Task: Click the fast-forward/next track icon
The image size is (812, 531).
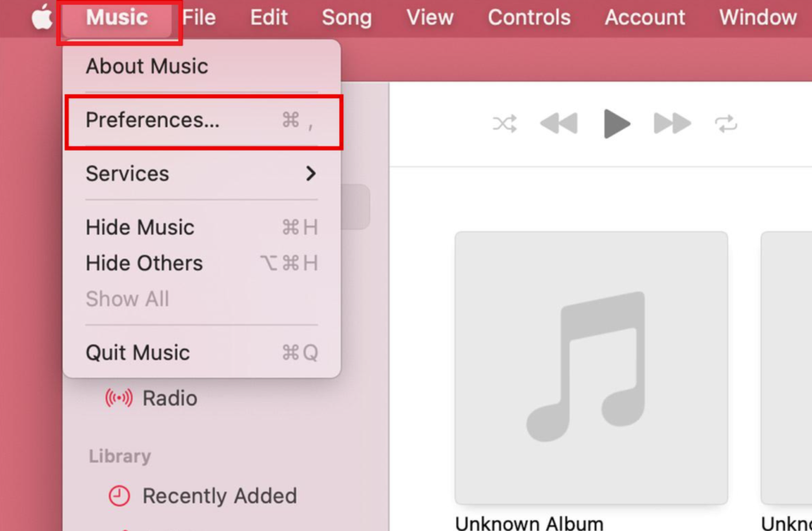Action: click(671, 123)
